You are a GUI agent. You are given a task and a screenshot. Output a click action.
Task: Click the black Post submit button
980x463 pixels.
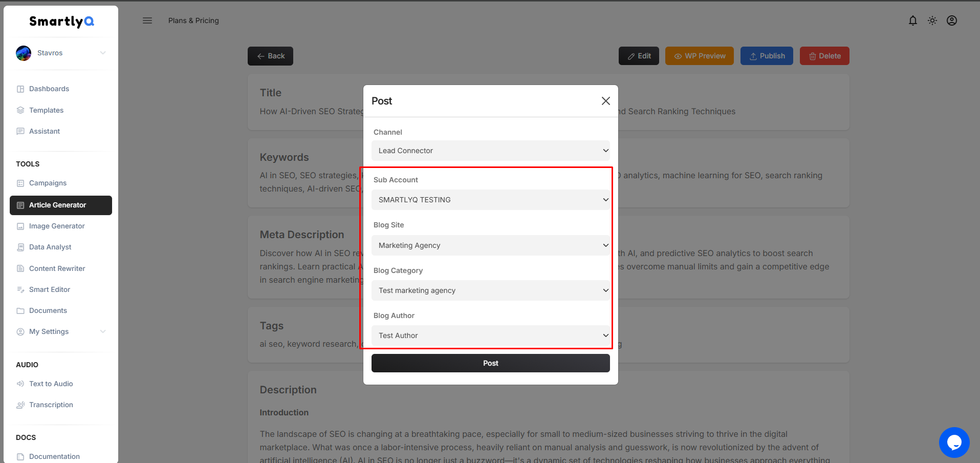491,363
